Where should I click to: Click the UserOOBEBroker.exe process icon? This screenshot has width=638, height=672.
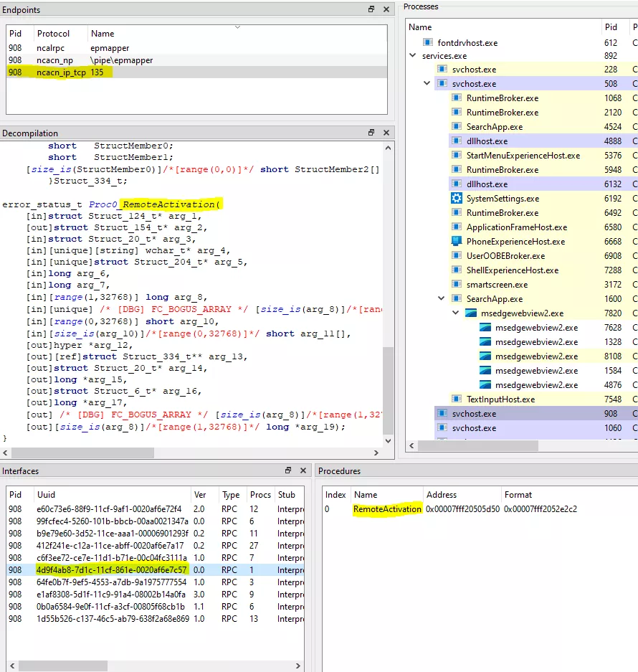pyautogui.click(x=457, y=255)
